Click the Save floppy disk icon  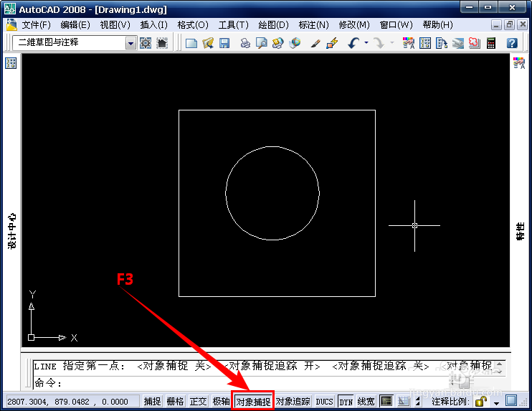tap(224, 43)
